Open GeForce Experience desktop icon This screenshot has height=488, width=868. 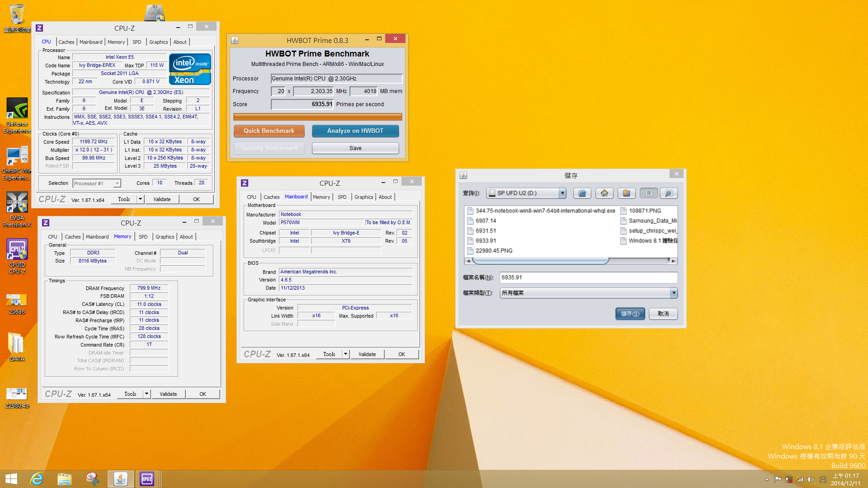(17, 116)
